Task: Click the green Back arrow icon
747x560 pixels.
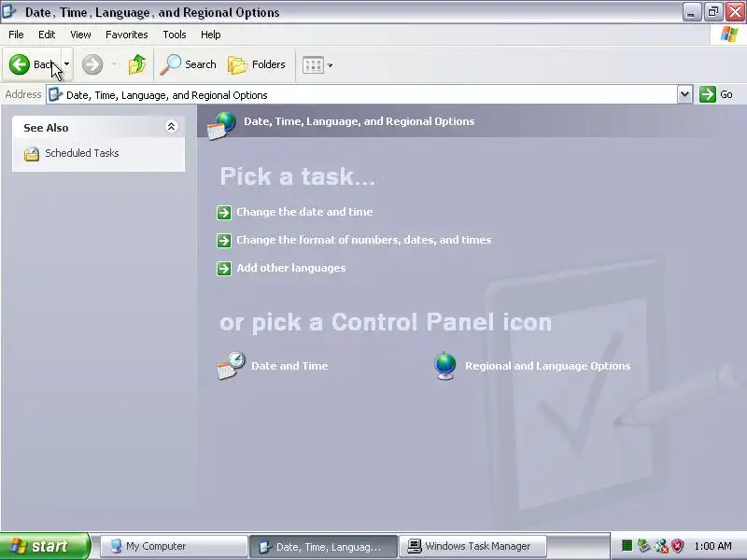Action: click(19, 64)
